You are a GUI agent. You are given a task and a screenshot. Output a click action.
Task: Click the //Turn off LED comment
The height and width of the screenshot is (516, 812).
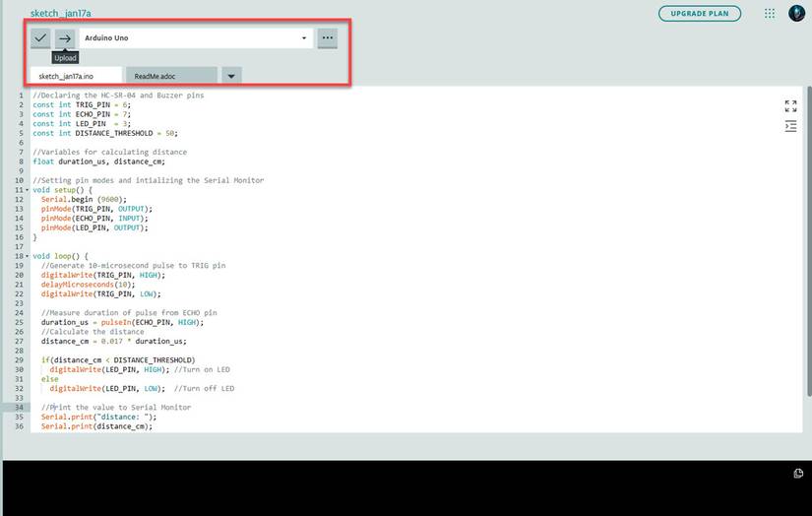[204, 389]
